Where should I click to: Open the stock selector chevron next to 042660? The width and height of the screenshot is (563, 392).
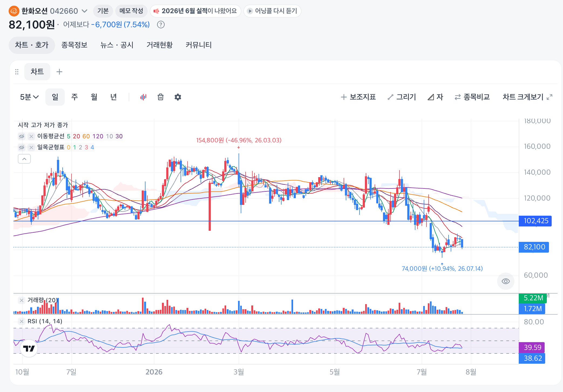[84, 11]
